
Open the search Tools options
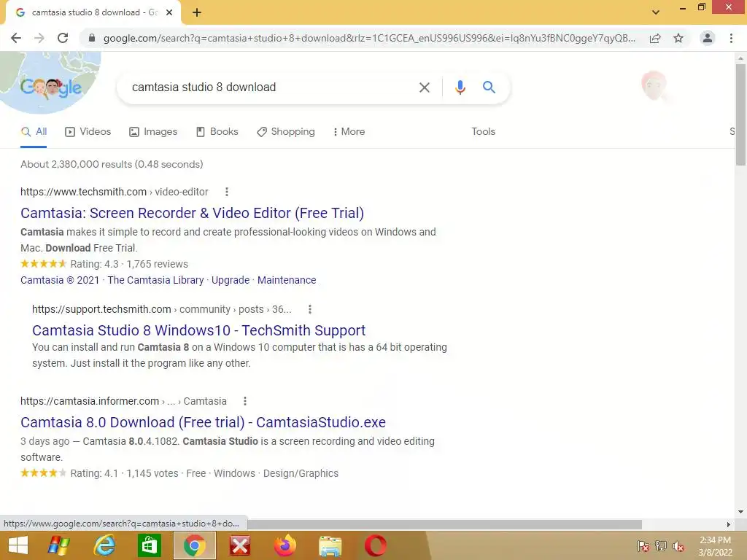pyautogui.click(x=483, y=132)
